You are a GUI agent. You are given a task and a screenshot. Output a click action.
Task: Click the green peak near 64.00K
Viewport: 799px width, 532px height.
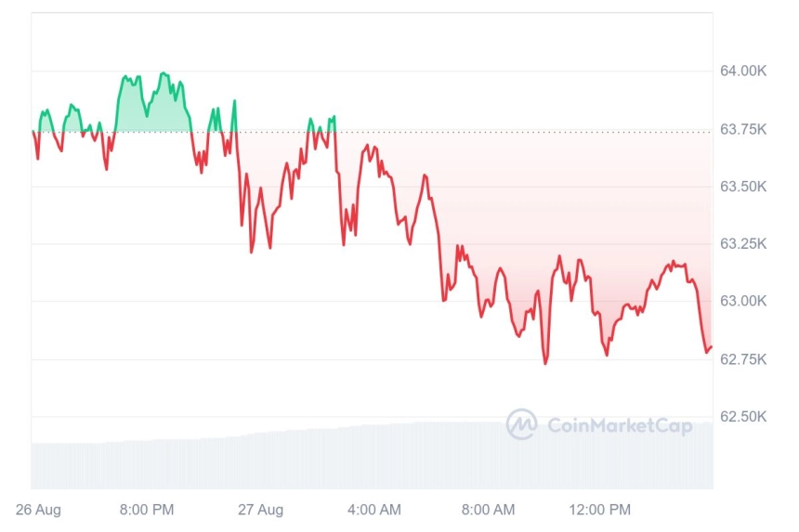click(163, 73)
